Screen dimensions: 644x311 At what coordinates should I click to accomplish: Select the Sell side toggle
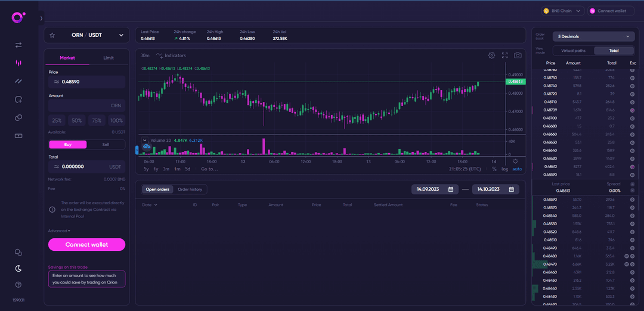click(x=106, y=144)
